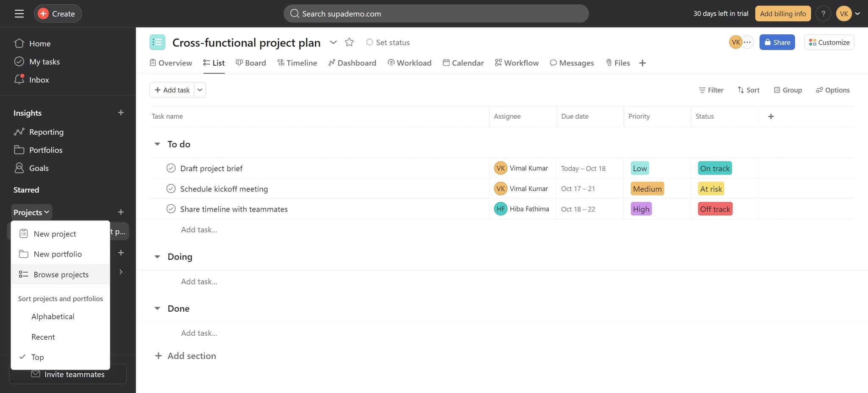Open the project title dropdown

pos(333,42)
